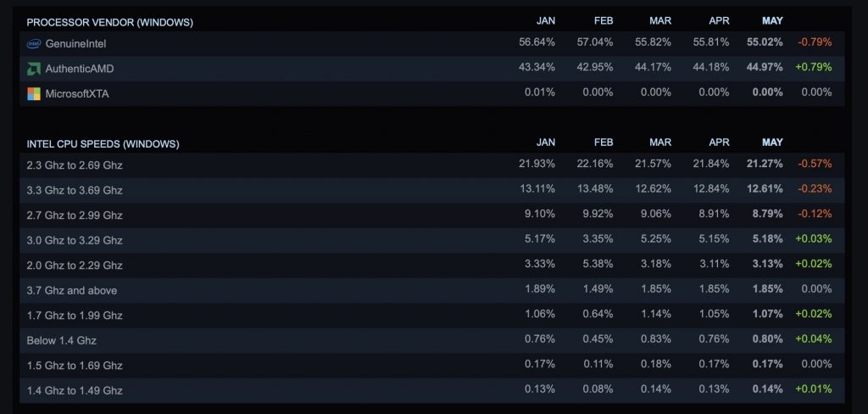Image resolution: width=868 pixels, height=414 pixels.
Task: Select the 1.4 Ghz to 1.49 Ghz row
Action: pyautogui.click(x=431, y=390)
